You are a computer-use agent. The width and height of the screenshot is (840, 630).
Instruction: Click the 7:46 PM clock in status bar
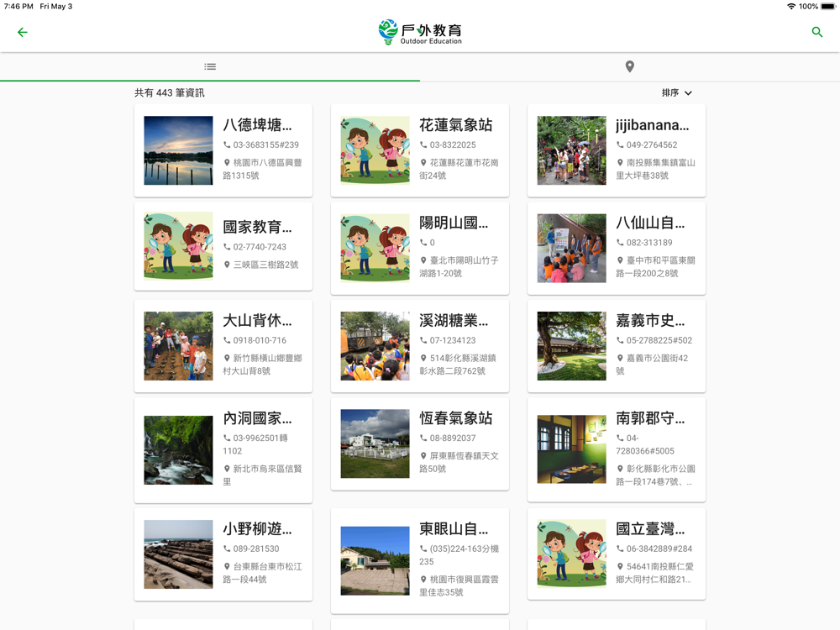click(18, 7)
